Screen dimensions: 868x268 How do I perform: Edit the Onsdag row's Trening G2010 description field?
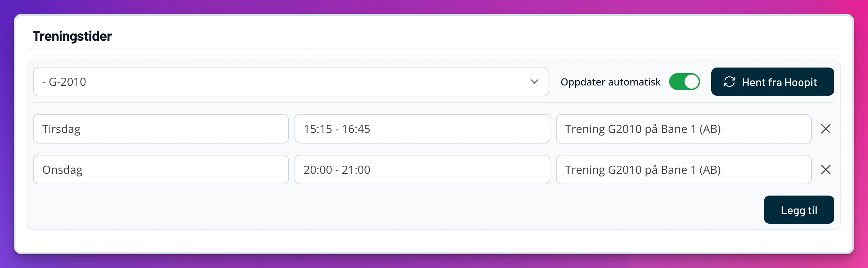(x=684, y=170)
